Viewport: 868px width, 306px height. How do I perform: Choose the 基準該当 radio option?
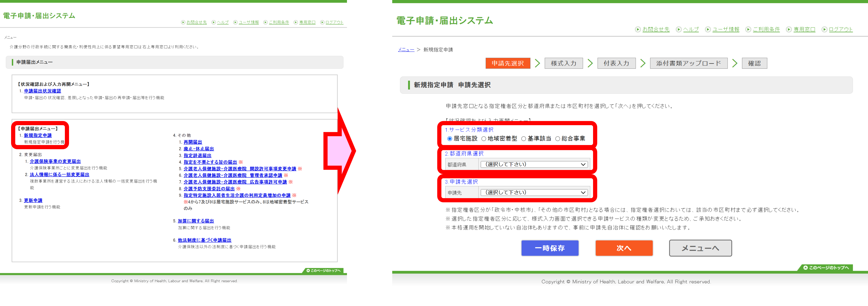[x=523, y=139]
